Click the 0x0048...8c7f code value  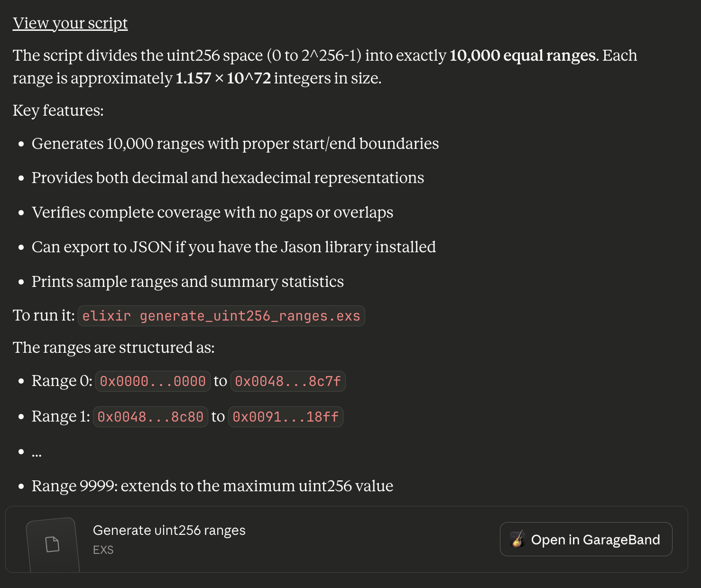click(288, 381)
